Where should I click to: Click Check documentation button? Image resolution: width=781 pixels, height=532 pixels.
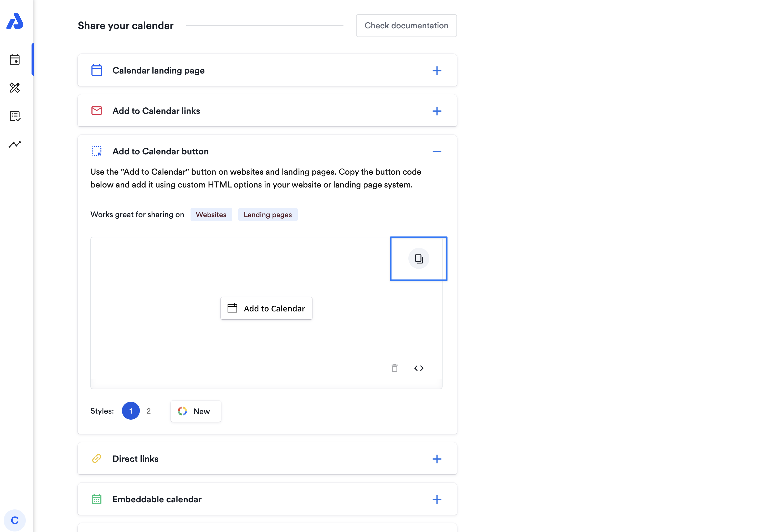pos(406,25)
